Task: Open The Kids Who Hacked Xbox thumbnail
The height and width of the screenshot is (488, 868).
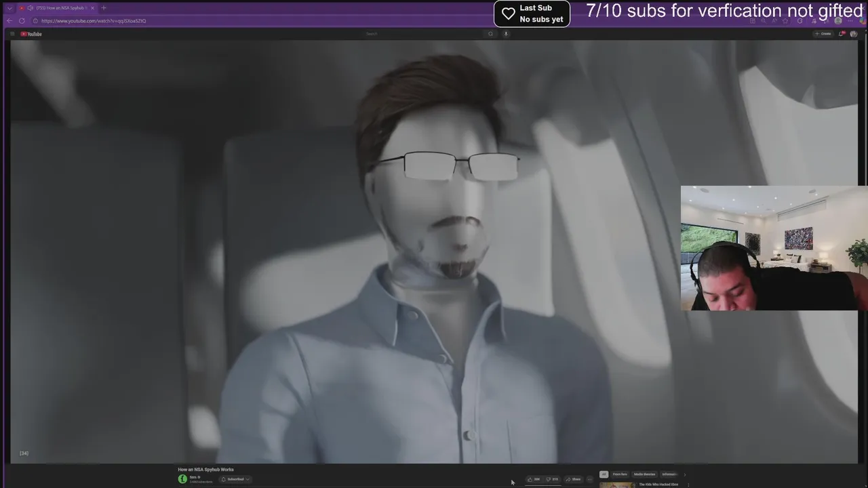Action: pyautogui.click(x=617, y=485)
